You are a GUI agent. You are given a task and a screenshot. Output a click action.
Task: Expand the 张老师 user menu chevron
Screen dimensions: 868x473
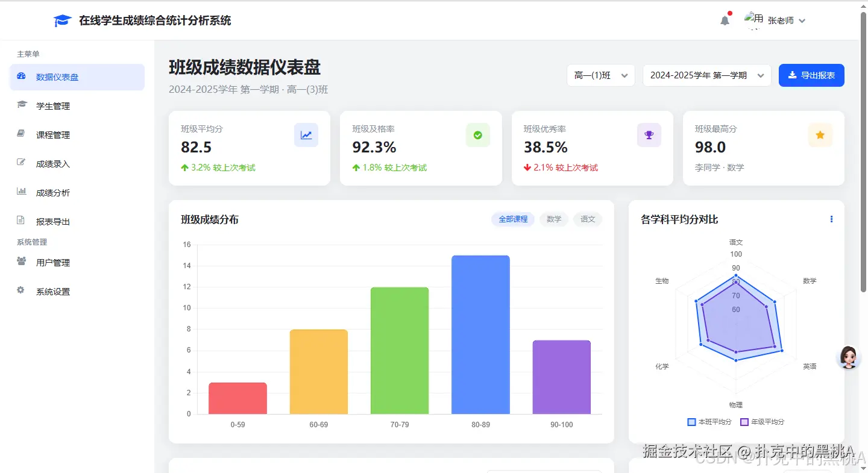coord(802,21)
